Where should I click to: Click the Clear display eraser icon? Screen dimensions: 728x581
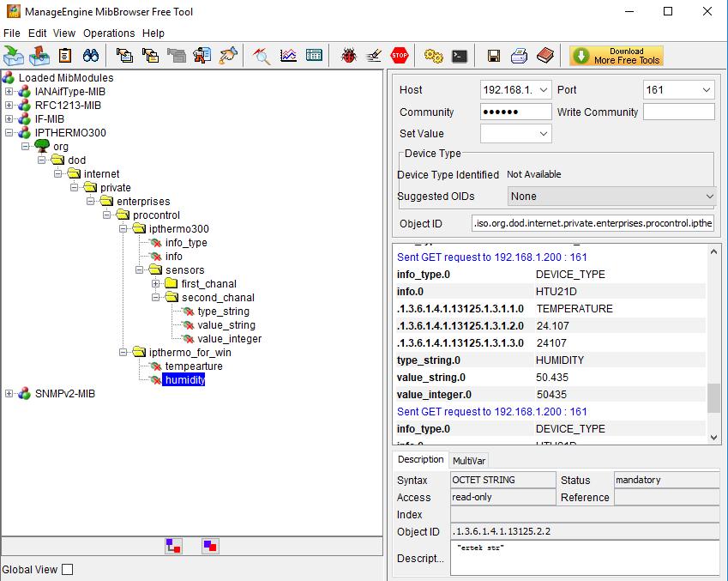click(374, 56)
